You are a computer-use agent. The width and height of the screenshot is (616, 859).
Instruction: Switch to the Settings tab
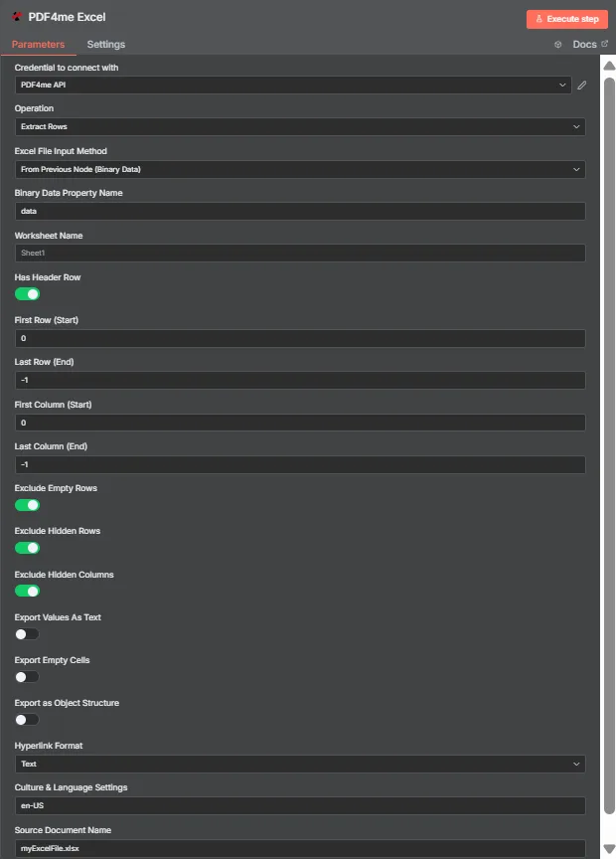(105, 45)
